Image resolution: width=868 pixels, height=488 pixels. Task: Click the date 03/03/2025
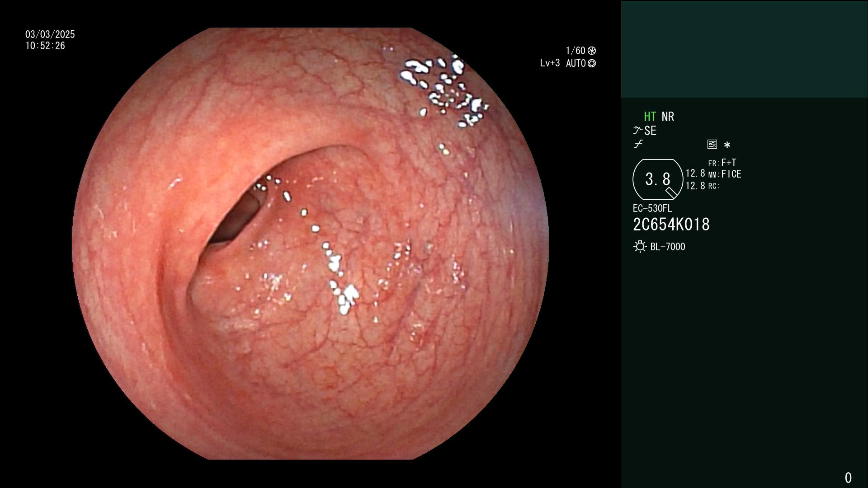coord(50,34)
